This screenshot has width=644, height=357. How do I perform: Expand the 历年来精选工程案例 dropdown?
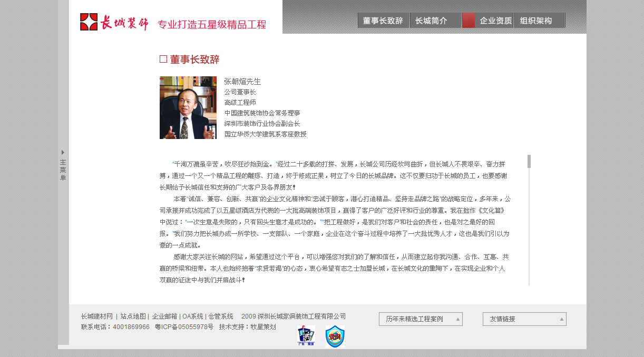pyautogui.click(x=420, y=319)
